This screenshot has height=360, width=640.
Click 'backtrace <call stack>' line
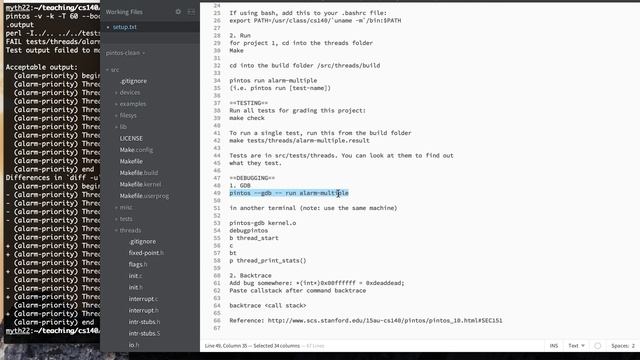(268, 305)
